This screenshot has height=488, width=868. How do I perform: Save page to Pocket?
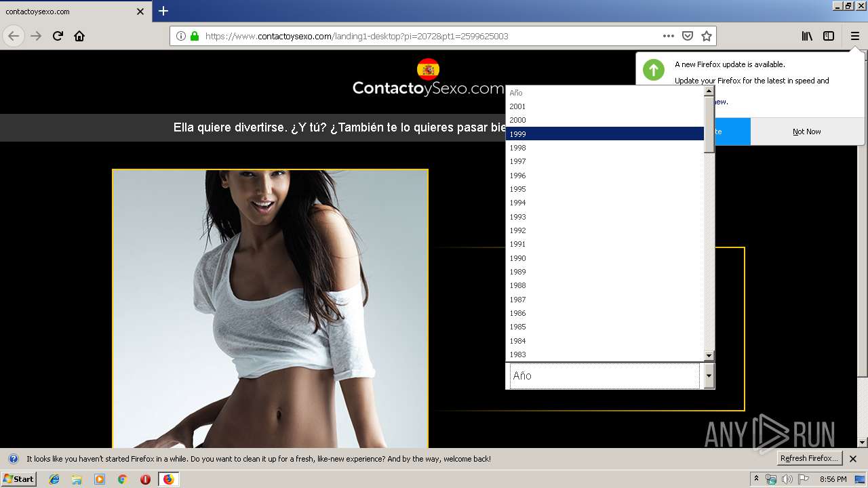pos(688,36)
